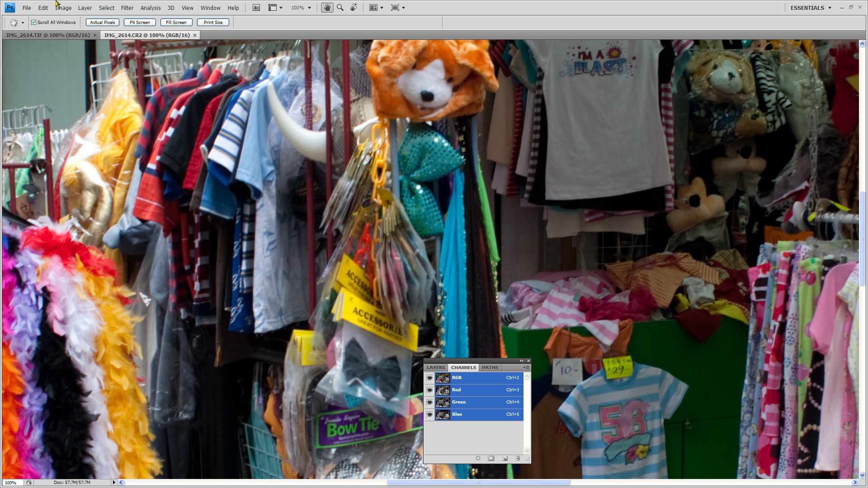Viewport: 868px width, 488px height.
Task: Open the Channels panel options menu
Action: tap(526, 367)
